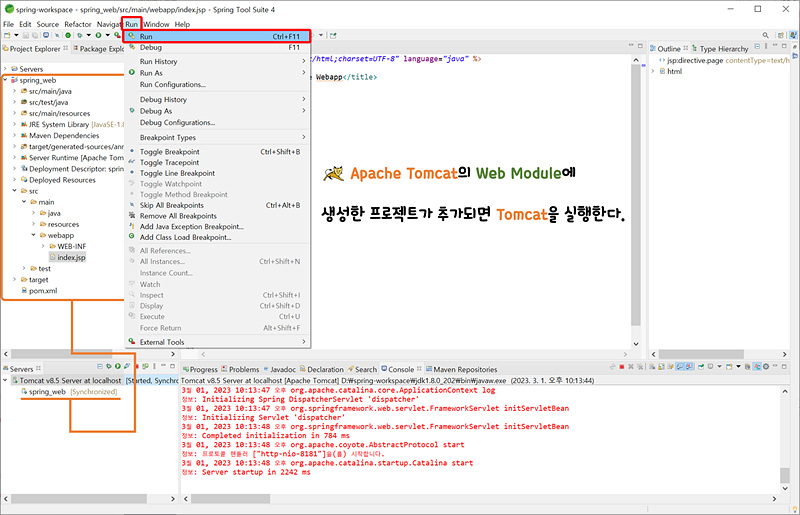Open the Declaration tab
Viewport: 800px width, 515px height.
coord(321,369)
